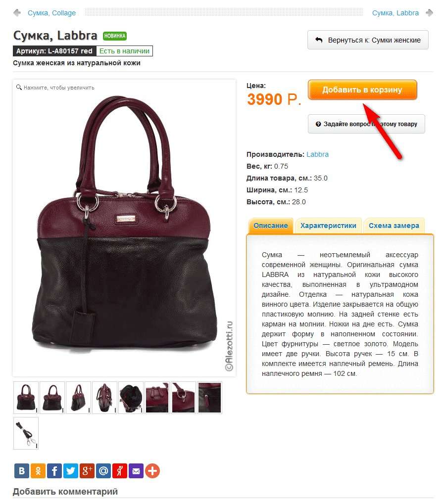Tweet this product via Twitter icon
445x504 pixels.
pyautogui.click(x=71, y=471)
